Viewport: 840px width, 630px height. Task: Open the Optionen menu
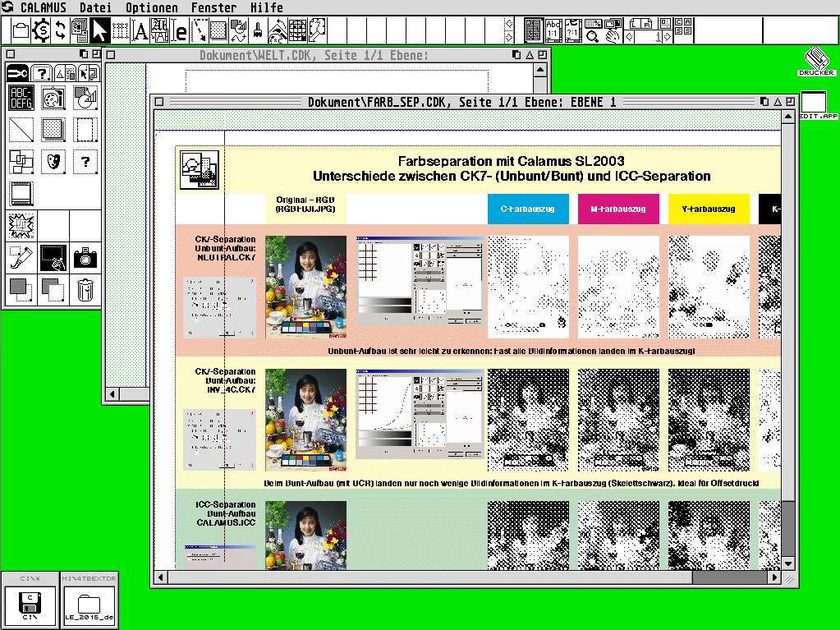pyautogui.click(x=152, y=7)
